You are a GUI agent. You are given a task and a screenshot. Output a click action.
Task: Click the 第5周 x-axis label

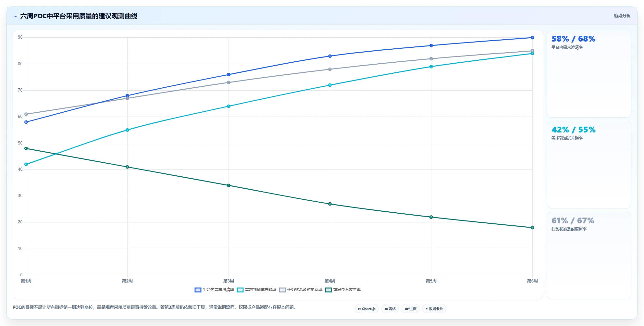(431, 281)
